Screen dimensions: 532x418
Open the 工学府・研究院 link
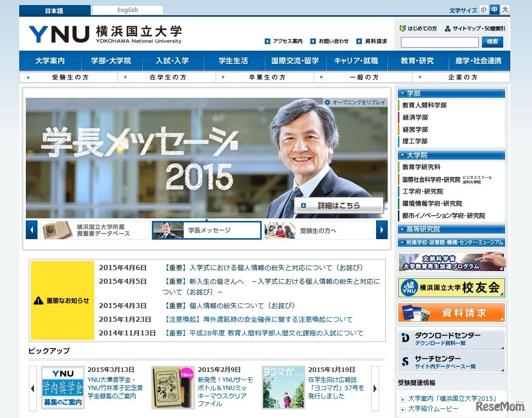(x=423, y=192)
